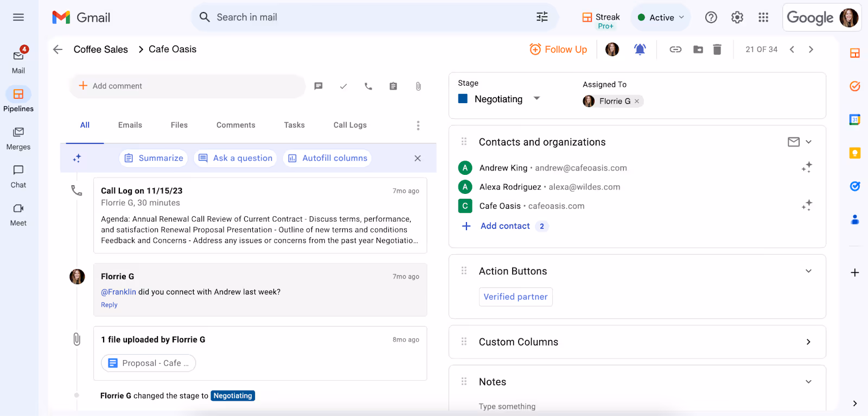Click the Follow Up button

(x=558, y=49)
